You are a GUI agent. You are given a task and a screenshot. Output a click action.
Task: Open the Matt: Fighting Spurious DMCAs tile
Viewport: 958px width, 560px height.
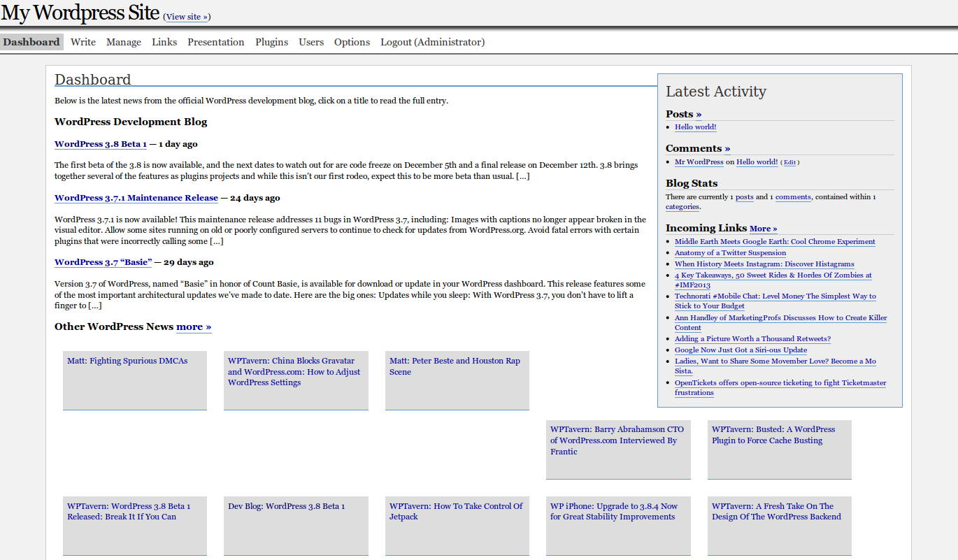[x=127, y=361]
